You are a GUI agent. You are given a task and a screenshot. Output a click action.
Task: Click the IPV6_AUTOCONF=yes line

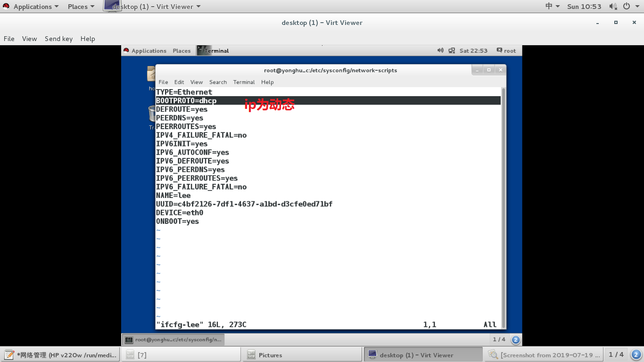tap(192, 152)
